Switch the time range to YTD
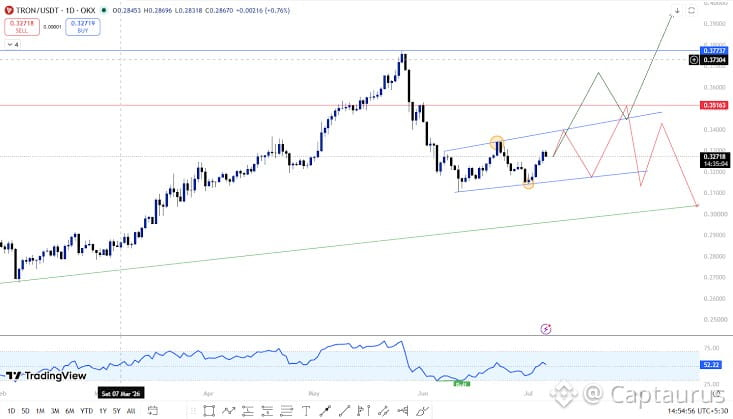 coord(86,411)
